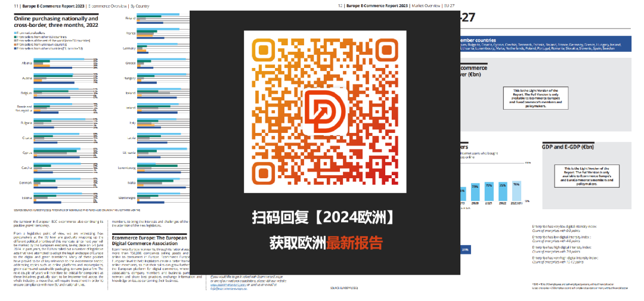Screen dimensions: 644x301
Task: Click the 'Hungary' chart label
Action: point(129,78)
